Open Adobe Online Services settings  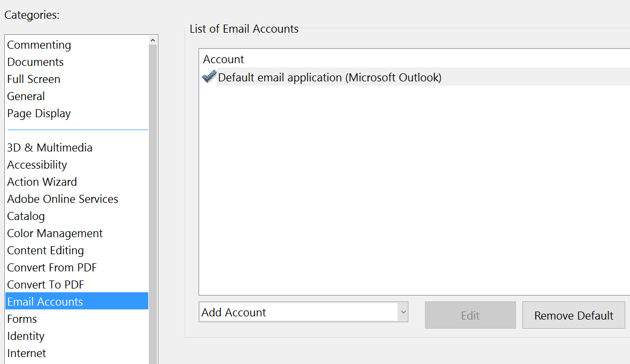tap(63, 199)
